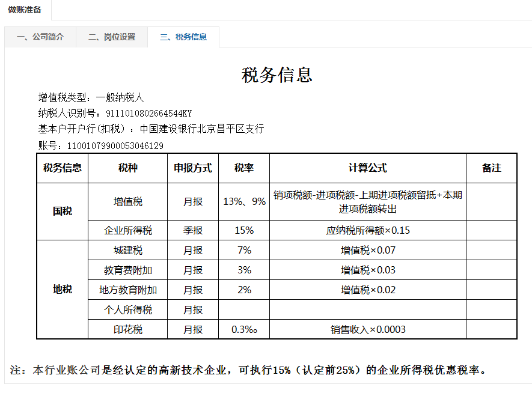The image size is (532, 402).
Task: Click the 企业所得税 row in the table
Action: (127, 230)
